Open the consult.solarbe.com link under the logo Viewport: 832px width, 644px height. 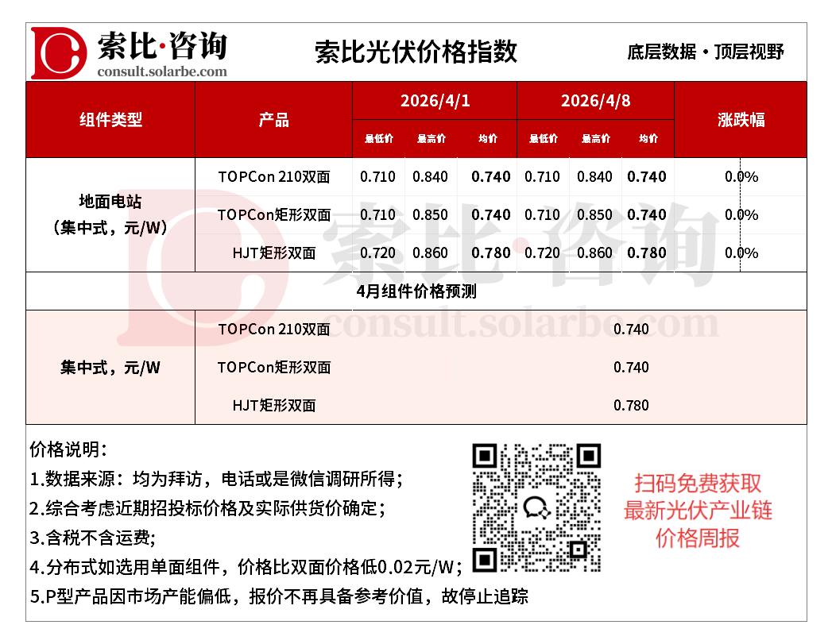[x=162, y=71]
